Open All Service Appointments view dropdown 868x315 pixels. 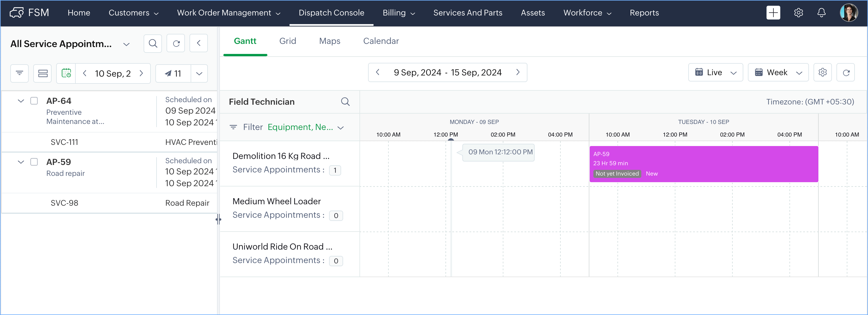tap(126, 44)
